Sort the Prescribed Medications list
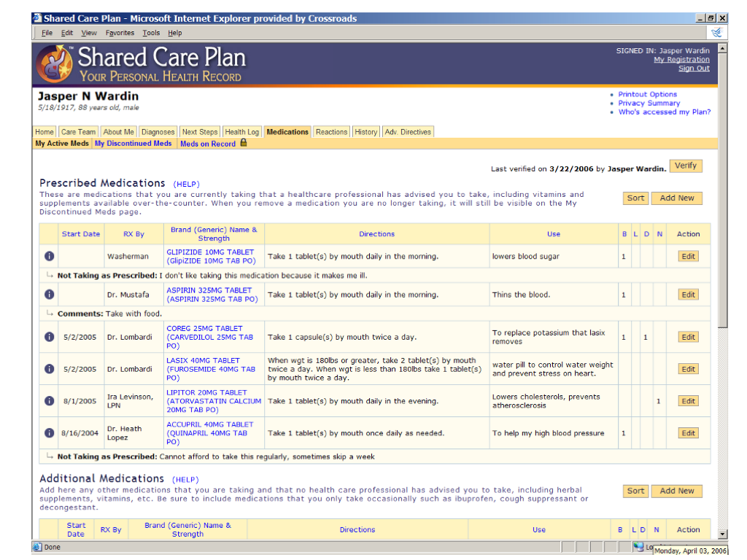This screenshot has width=747, height=560. tap(635, 198)
